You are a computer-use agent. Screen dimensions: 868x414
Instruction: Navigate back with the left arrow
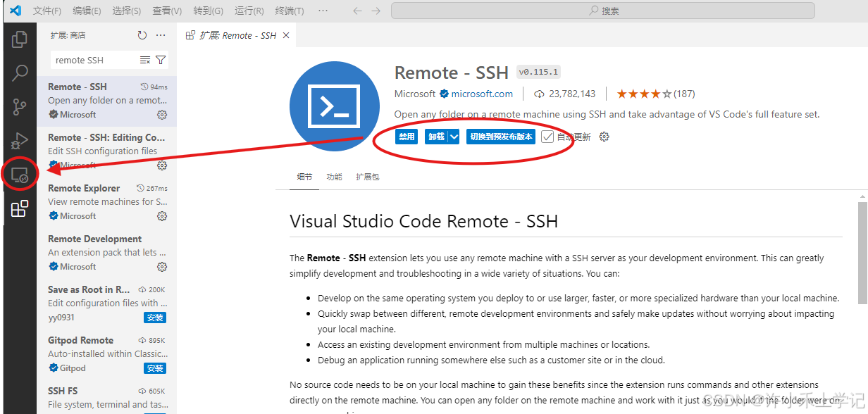(x=356, y=11)
